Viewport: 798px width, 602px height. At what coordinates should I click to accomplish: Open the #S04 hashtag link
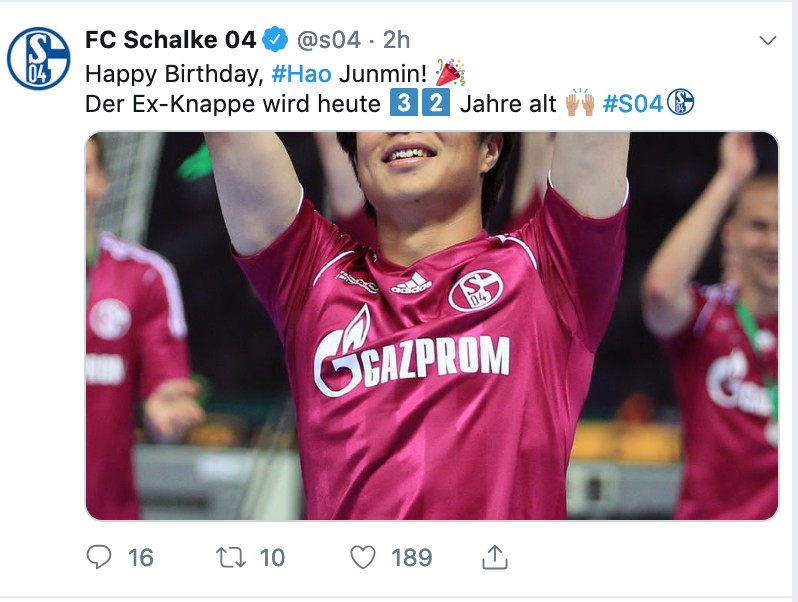[634, 103]
